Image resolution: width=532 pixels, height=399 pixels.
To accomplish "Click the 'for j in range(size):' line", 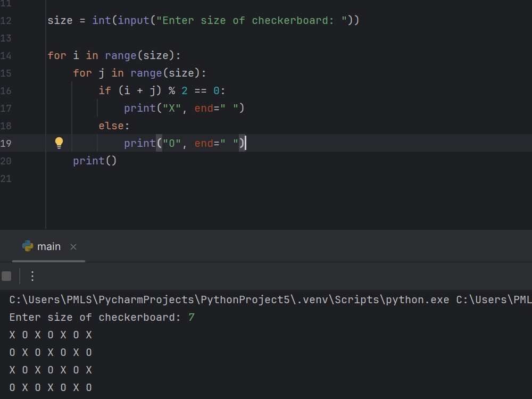I will coord(139,73).
